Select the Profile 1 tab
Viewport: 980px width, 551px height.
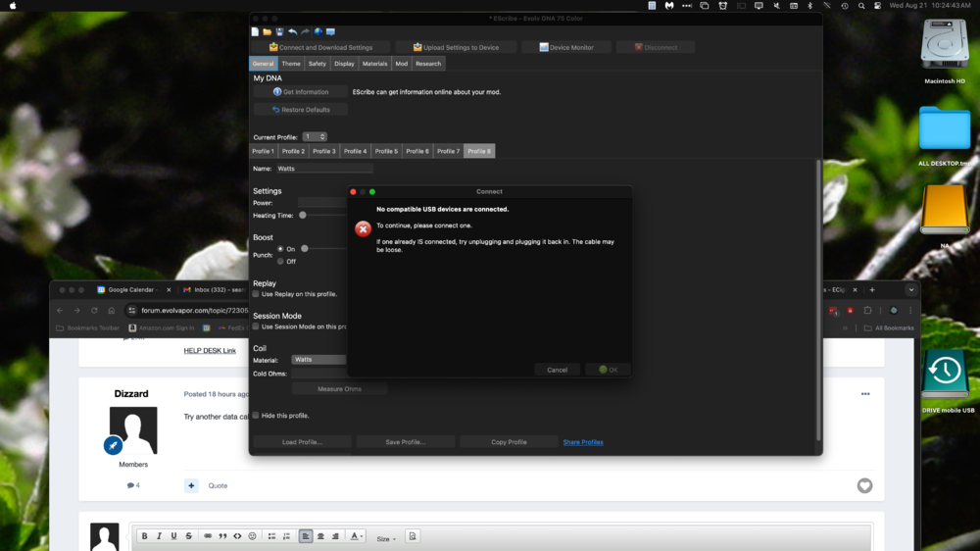[x=263, y=151]
